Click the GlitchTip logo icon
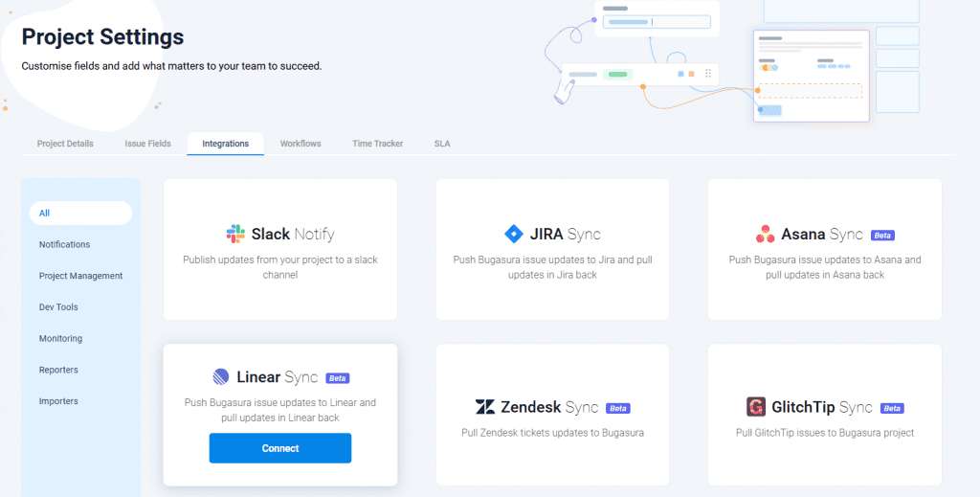The width and height of the screenshot is (980, 497). [756, 407]
